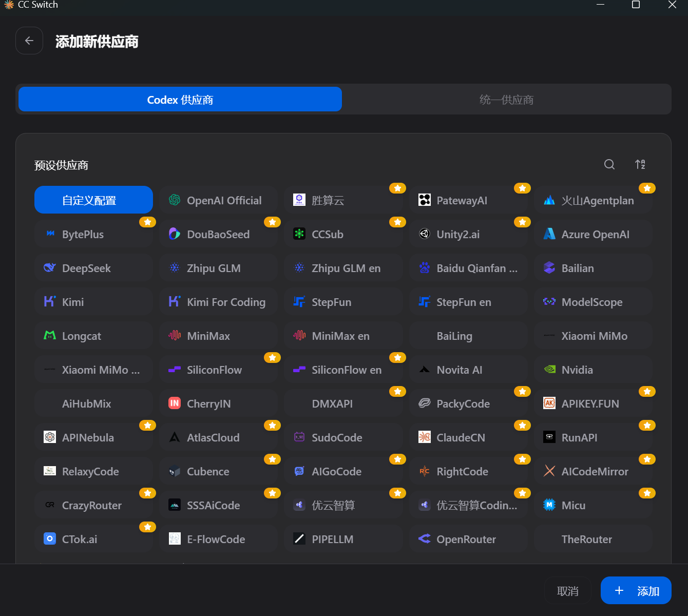Viewport: 688px width, 616px height.
Task: Click the ModelScope logo icon
Action: (549, 301)
